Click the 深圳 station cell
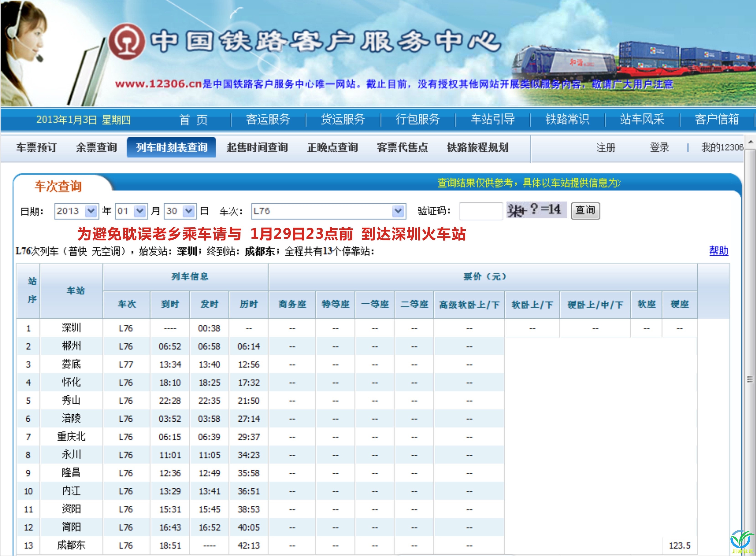The image size is (756, 556). (x=71, y=328)
